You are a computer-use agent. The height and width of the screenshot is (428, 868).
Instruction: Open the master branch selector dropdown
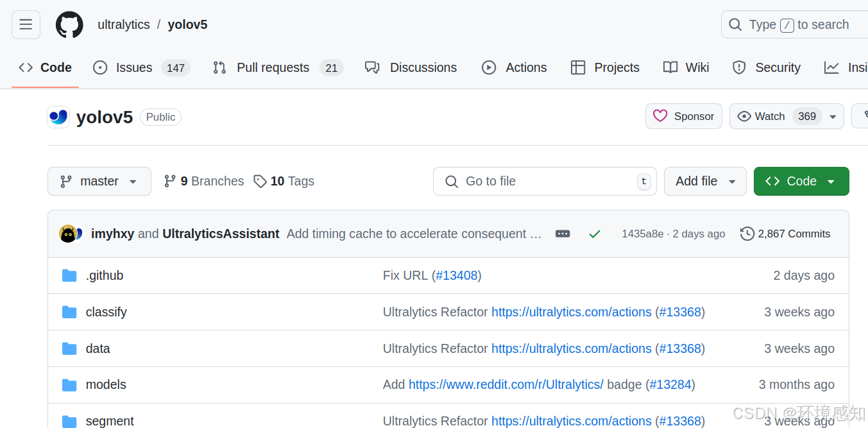click(99, 181)
